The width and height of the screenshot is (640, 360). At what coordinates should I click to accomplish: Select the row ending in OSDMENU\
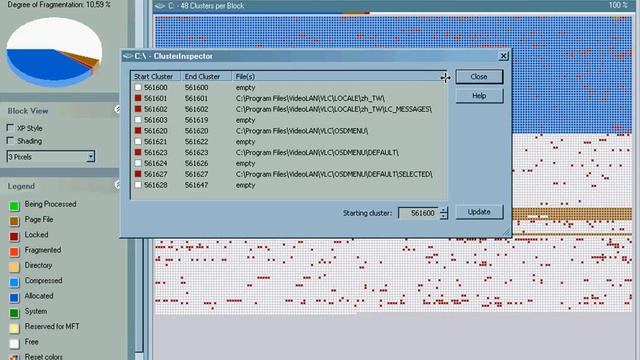pos(289,131)
